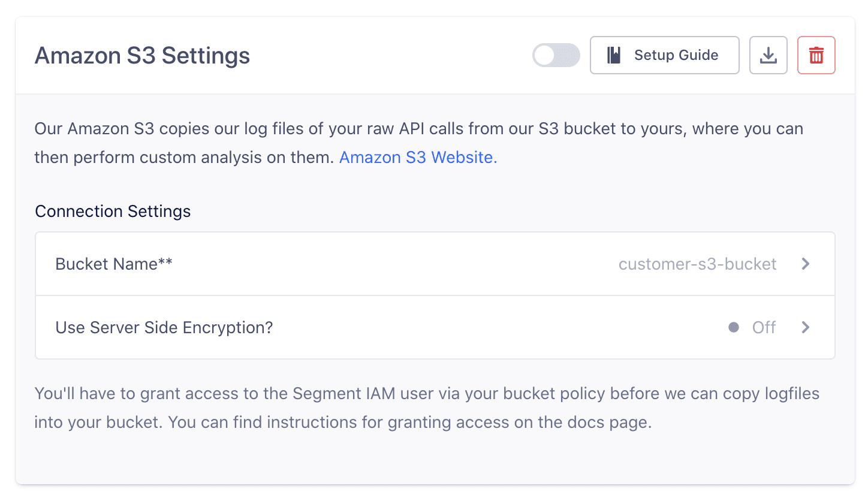Expand the Use Server Side Encryption row
This screenshot has width=868, height=501.
pyautogui.click(x=806, y=327)
